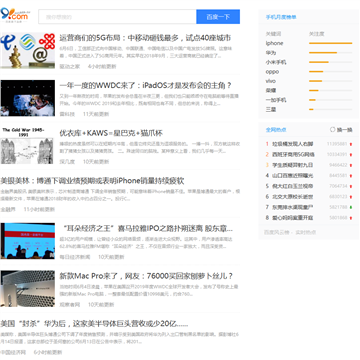360x360 pixels.
Task: Open the 5G carriers article thumbnail with telecom logos
Action: (28, 50)
